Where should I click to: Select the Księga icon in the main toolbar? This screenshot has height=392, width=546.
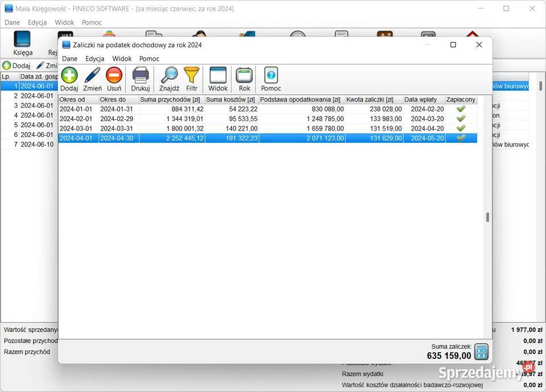click(x=22, y=43)
